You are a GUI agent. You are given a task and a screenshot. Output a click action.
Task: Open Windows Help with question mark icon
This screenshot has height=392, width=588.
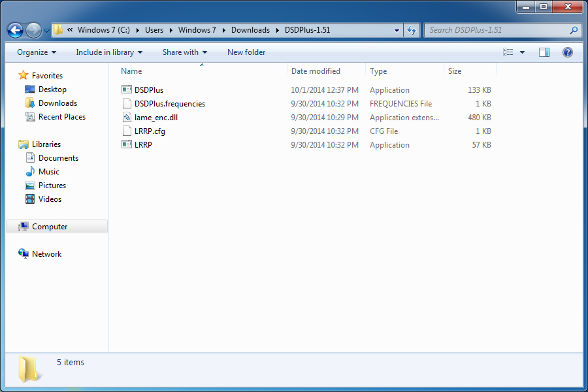pos(567,52)
